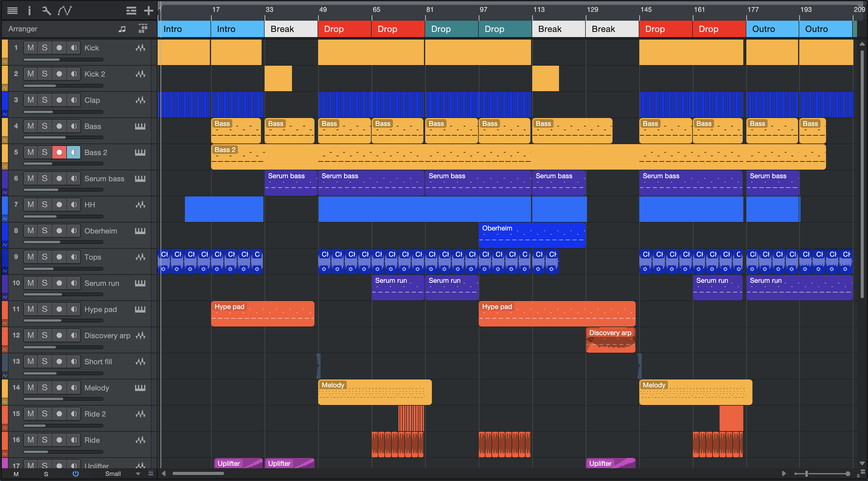Select the first Intro arranger section
Image resolution: width=868 pixels, height=481 pixels.
[x=184, y=29]
